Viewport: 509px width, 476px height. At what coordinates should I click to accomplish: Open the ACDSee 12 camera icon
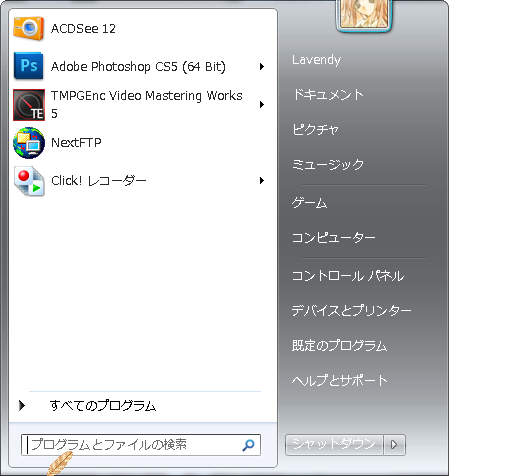29,29
